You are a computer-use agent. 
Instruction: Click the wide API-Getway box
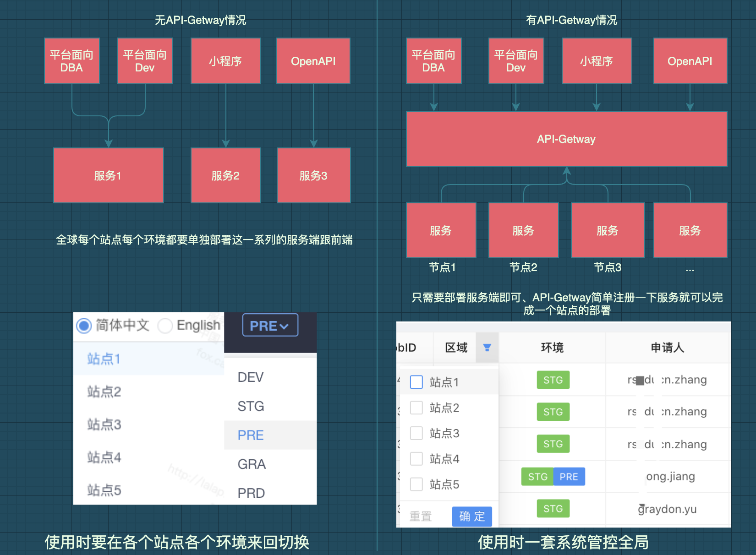(566, 139)
